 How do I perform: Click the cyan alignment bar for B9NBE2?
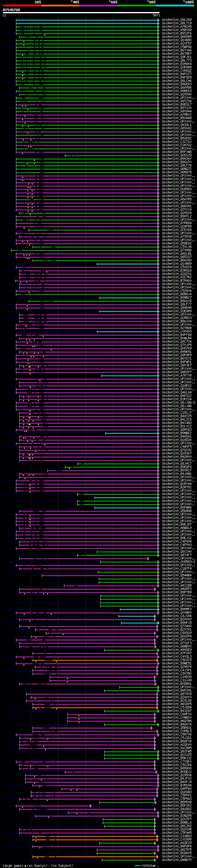point(131,433)
